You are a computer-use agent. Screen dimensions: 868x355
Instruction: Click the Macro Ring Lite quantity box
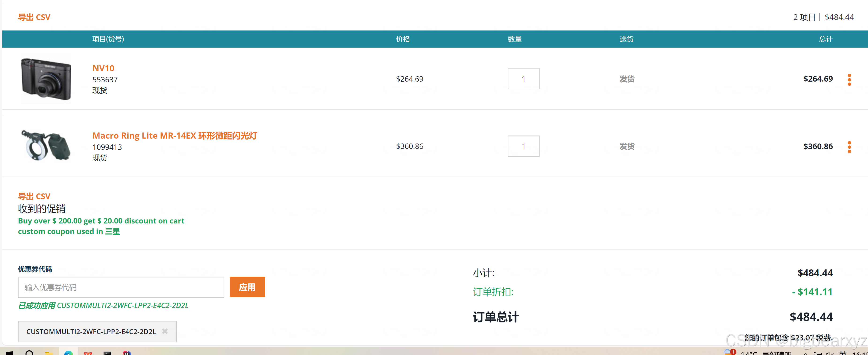[x=523, y=146]
